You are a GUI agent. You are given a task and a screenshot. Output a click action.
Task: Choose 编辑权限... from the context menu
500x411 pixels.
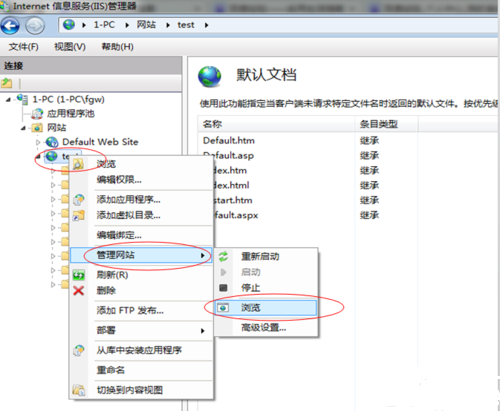coord(141,180)
